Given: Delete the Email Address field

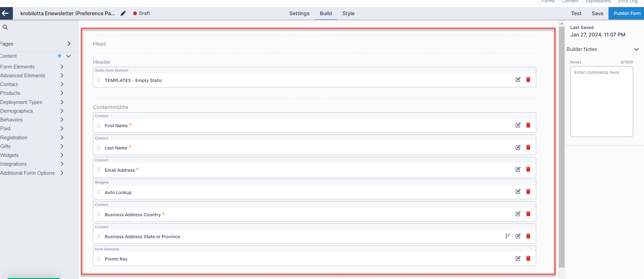Looking at the screenshot, I should click(x=528, y=169).
